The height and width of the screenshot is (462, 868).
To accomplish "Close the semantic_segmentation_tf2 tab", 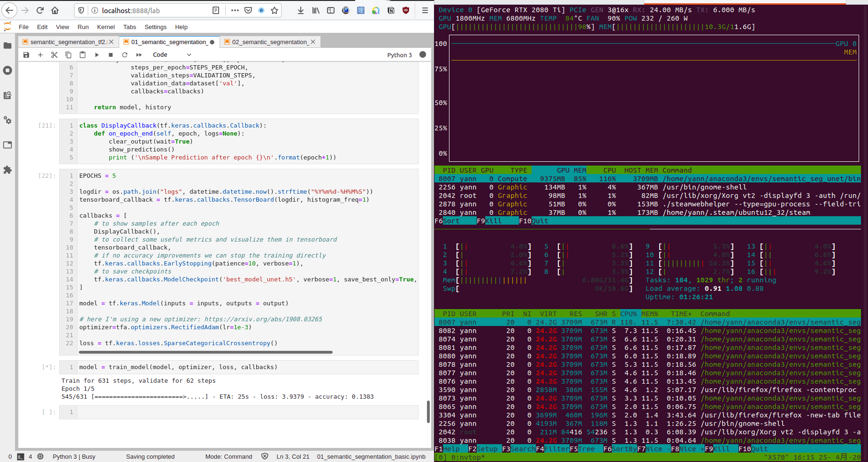I will click(x=111, y=42).
